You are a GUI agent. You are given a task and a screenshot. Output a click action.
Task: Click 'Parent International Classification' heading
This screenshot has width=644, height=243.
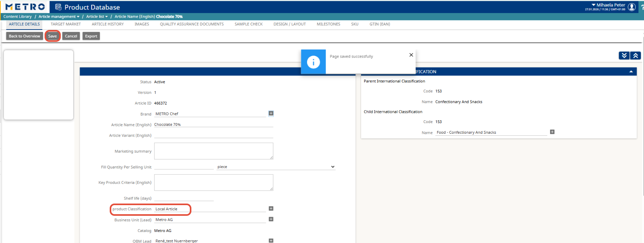tap(394, 81)
